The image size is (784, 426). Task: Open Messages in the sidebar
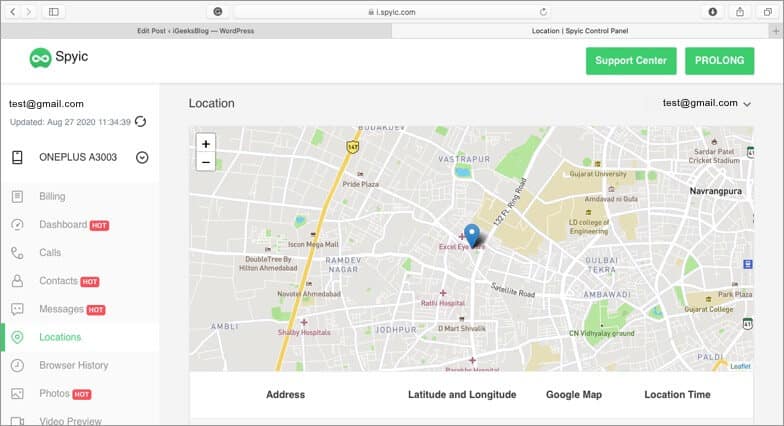(x=62, y=309)
